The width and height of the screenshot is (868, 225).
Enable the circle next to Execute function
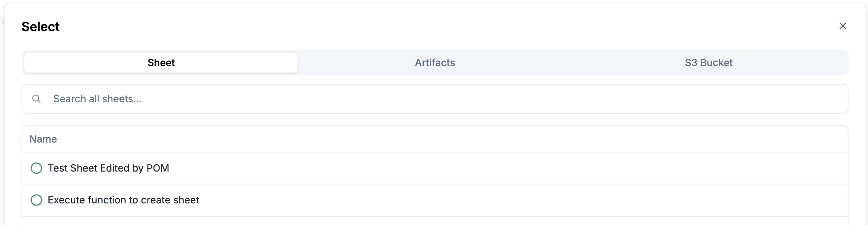[36, 200]
